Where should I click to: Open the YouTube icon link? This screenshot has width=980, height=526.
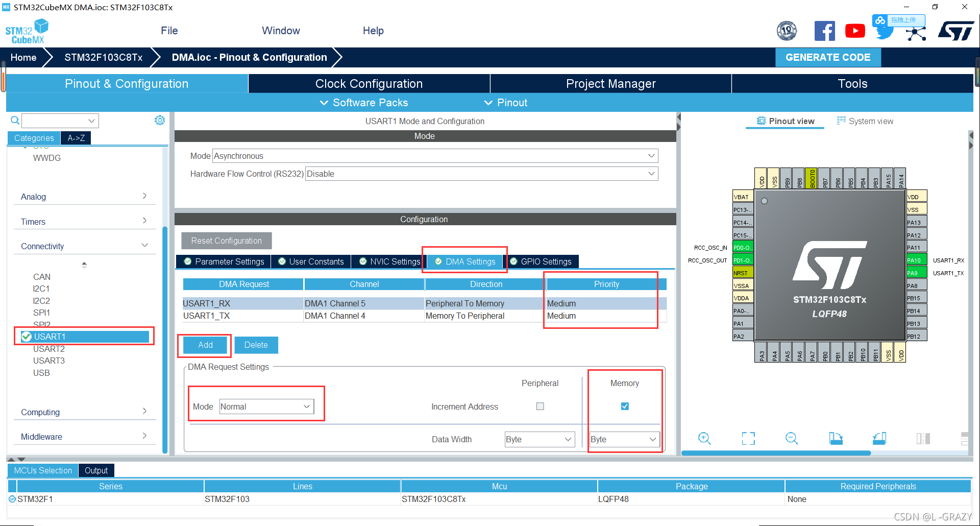pos(855,31)
